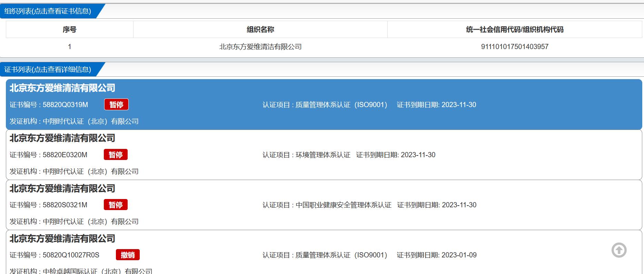This screenshot has width=644, height=274.
Task: Select issuer 中翔时代认证 on certificate 58820Q0319M
Action: 91,121
